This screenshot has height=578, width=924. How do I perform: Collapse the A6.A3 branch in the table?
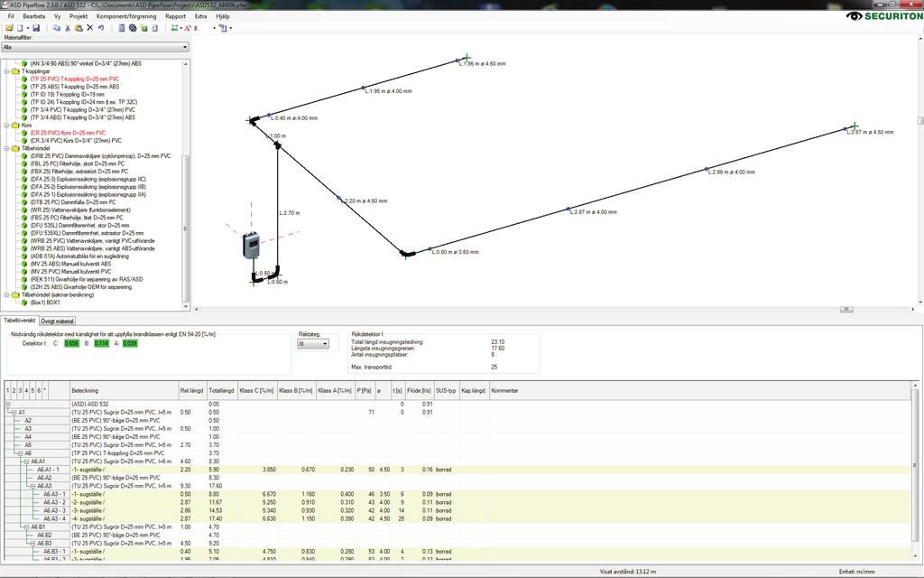pos(33,486)
